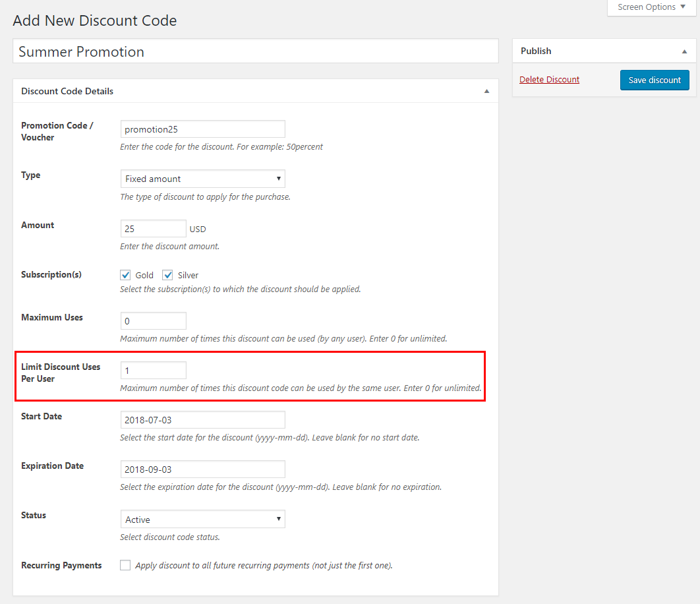Select the Limit Discount Uses Per User field
The width and height of the screenshot is (700, 604).
coord(153,370)
